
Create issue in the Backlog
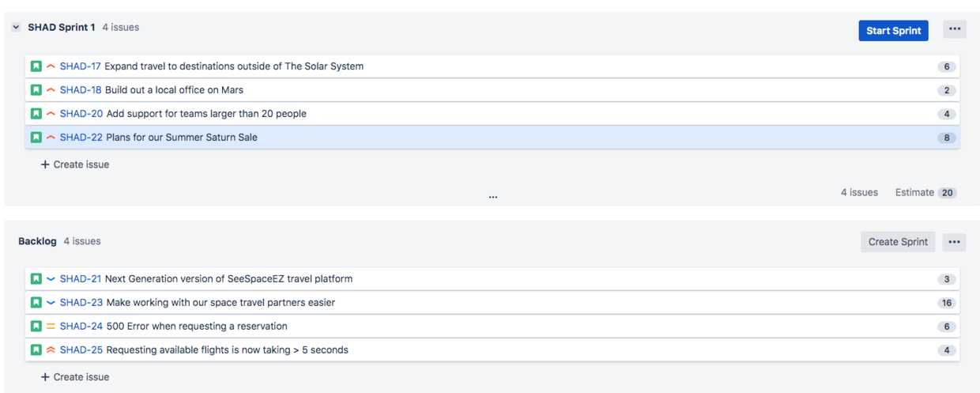click(x=75, y=377)
